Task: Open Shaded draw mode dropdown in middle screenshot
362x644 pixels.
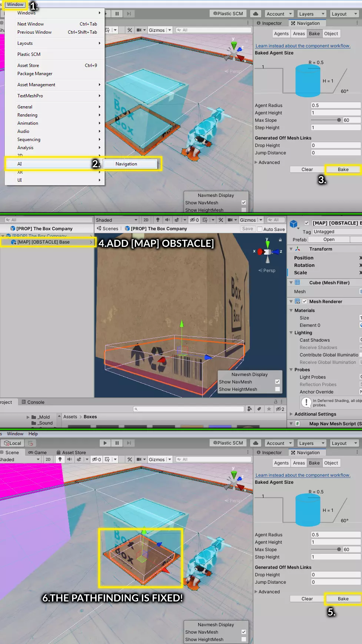Action: tap(117, 220)
